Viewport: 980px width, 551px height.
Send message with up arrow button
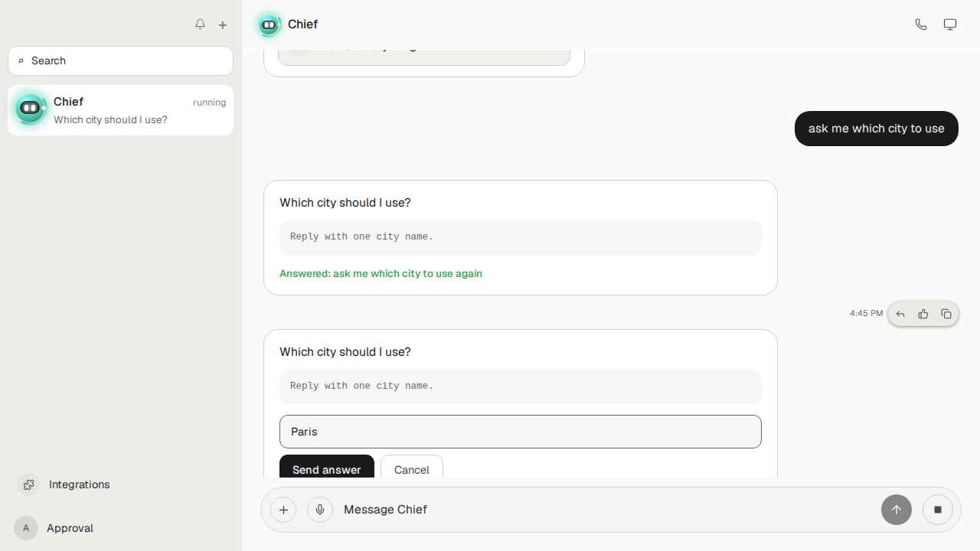pos(897,510)
